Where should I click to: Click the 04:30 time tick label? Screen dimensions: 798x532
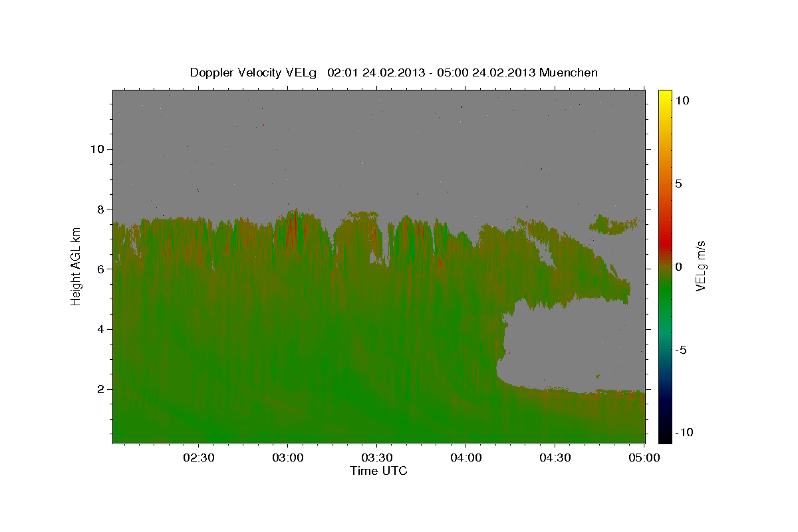point(555,458)
